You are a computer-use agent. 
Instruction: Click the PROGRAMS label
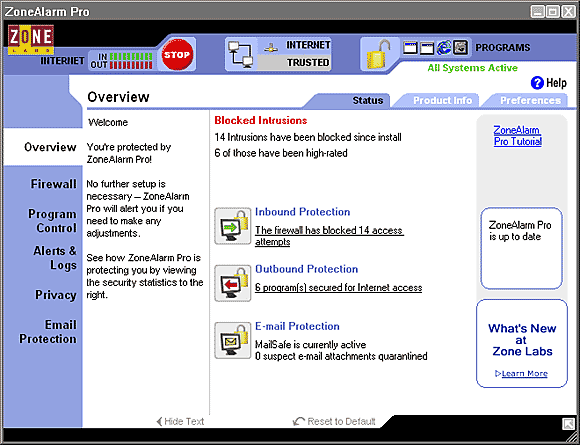[503, 48]
